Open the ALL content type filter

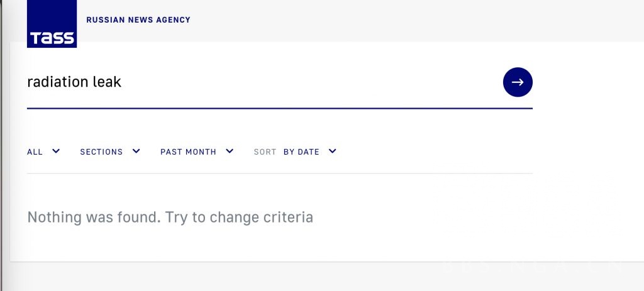pos(35,152)
